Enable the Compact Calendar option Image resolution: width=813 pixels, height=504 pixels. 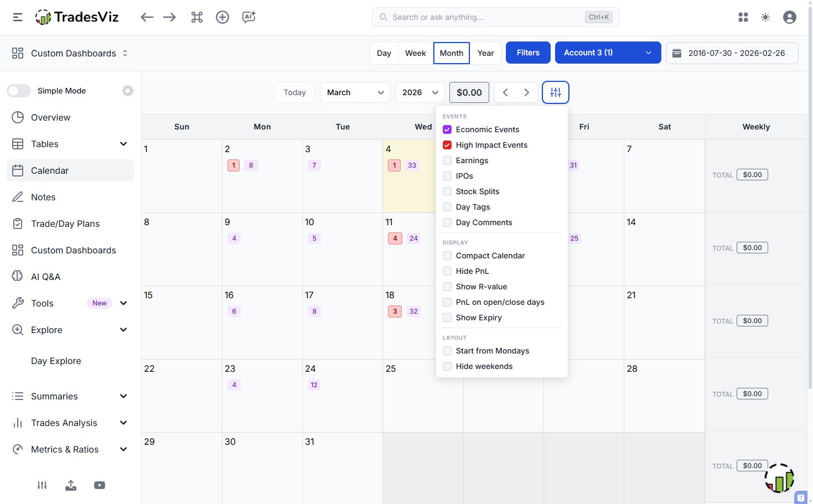(x=447, y=256)
